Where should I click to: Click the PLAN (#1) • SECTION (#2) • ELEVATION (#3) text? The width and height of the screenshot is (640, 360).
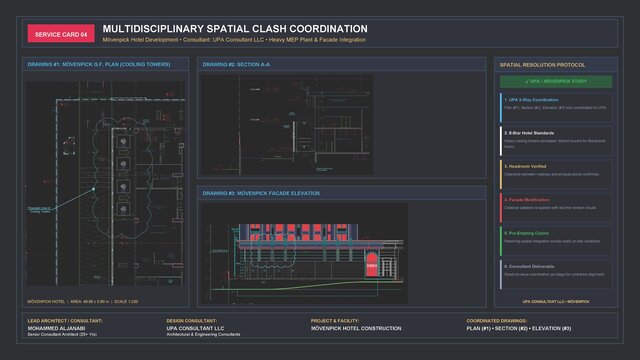point(519,328)
